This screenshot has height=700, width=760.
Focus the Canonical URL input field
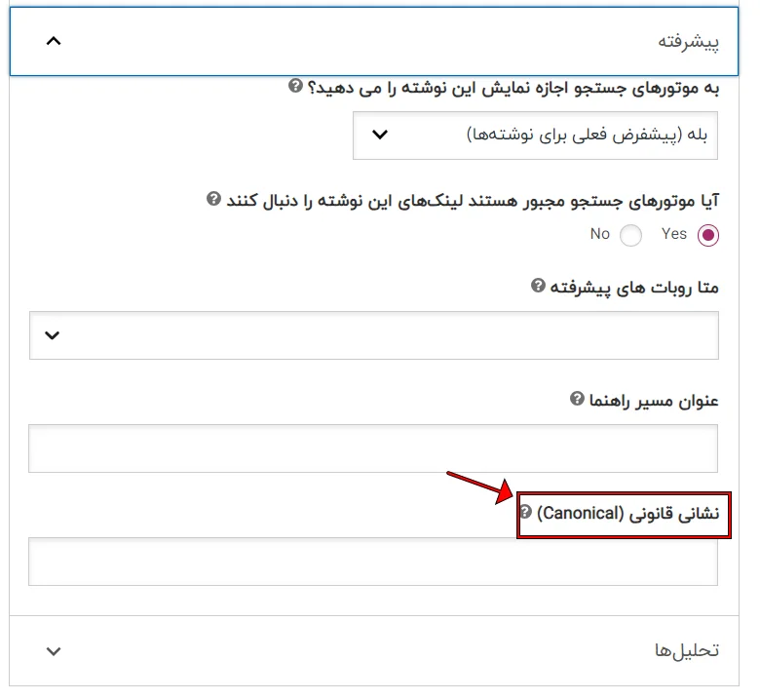pyautogui.click(x=373, y=562)
